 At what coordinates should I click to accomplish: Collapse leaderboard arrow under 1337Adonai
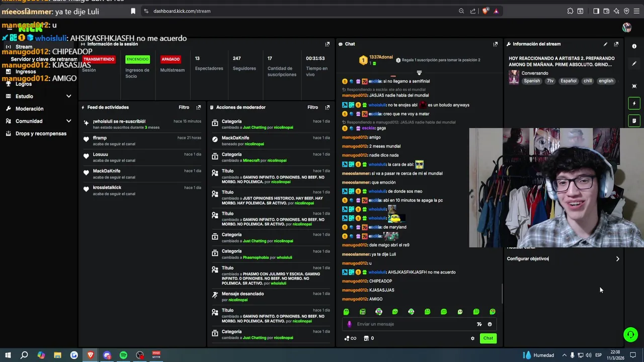coord(419,73)
